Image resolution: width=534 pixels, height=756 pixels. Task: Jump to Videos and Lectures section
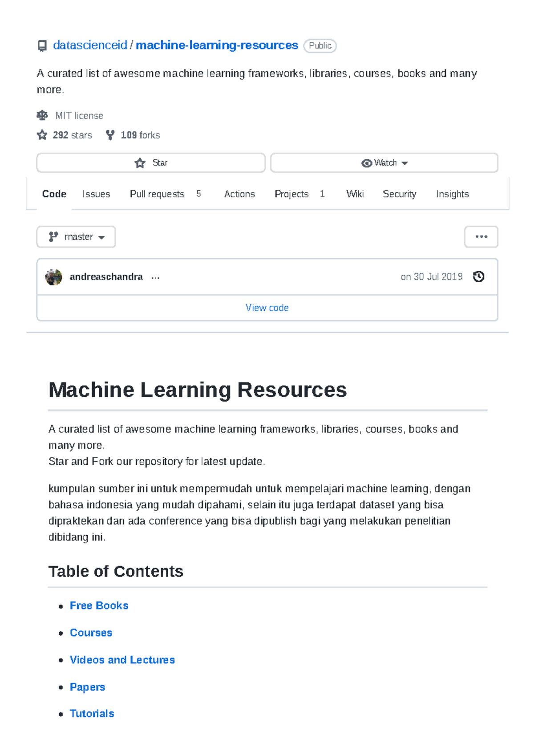pos(122,660)
